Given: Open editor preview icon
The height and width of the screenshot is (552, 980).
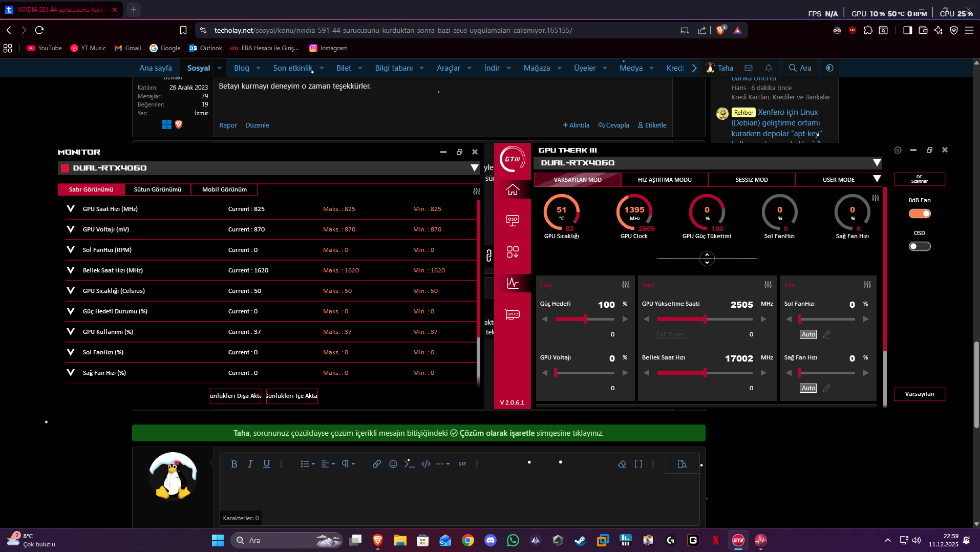Looking at the screenshot, I should (x=682, y=464).
